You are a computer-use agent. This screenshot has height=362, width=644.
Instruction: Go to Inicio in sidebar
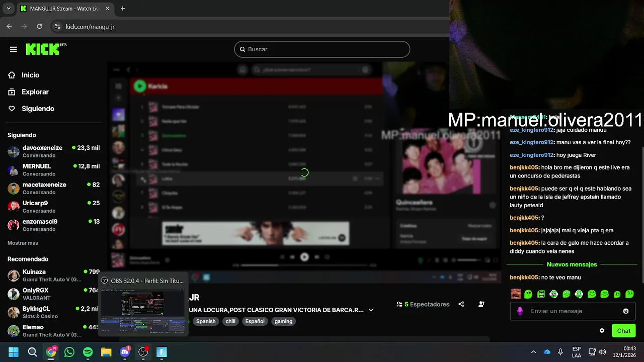30,75
